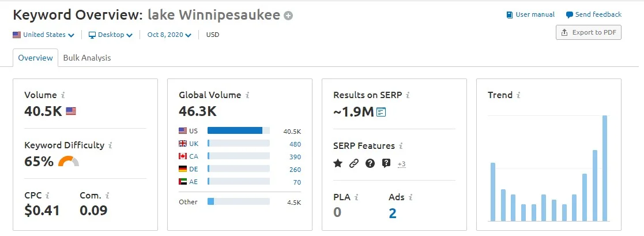
Task: Click the question mark SERP feature icon
Action: (x=370, y=163)
